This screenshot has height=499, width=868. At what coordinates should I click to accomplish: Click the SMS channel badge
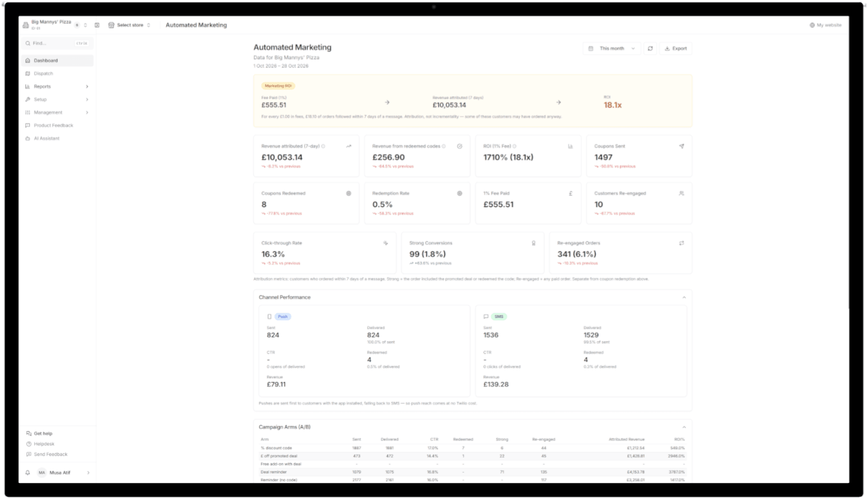coord(499,316)
